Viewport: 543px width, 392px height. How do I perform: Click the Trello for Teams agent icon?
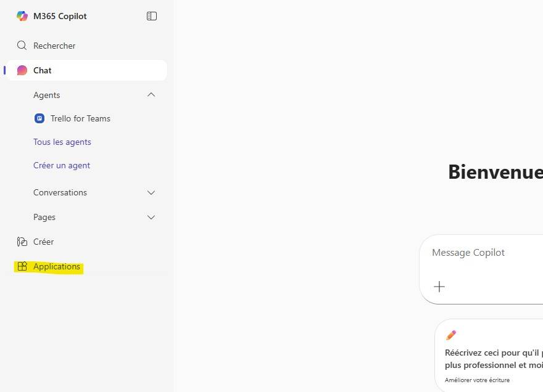39,118
